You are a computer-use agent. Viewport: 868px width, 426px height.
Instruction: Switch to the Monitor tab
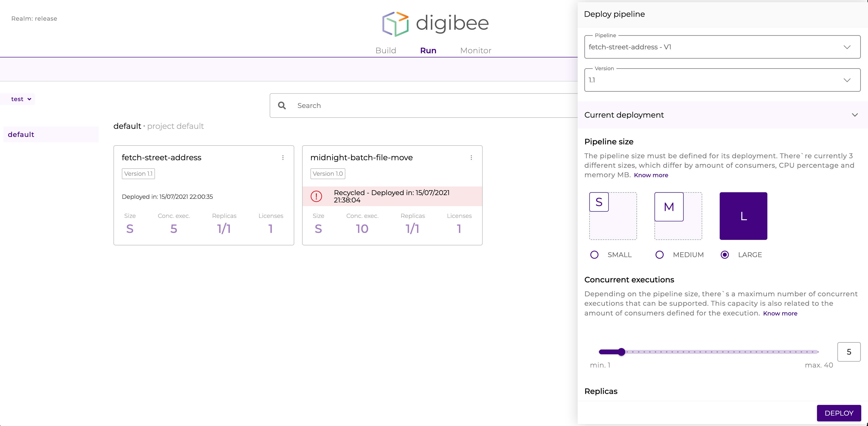tap(476, 51)
